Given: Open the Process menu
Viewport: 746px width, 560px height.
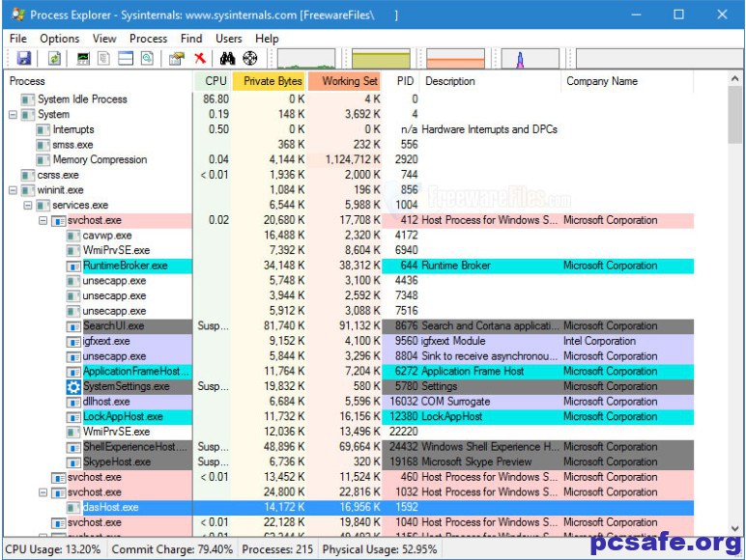Looking at the screenshot, I should [149, 39].
